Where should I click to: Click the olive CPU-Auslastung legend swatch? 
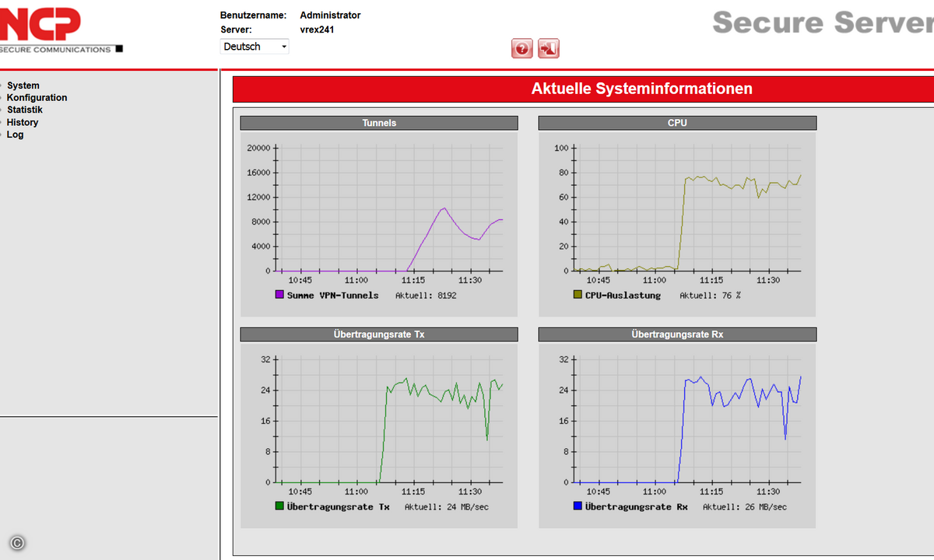click(x=578, y=295)
